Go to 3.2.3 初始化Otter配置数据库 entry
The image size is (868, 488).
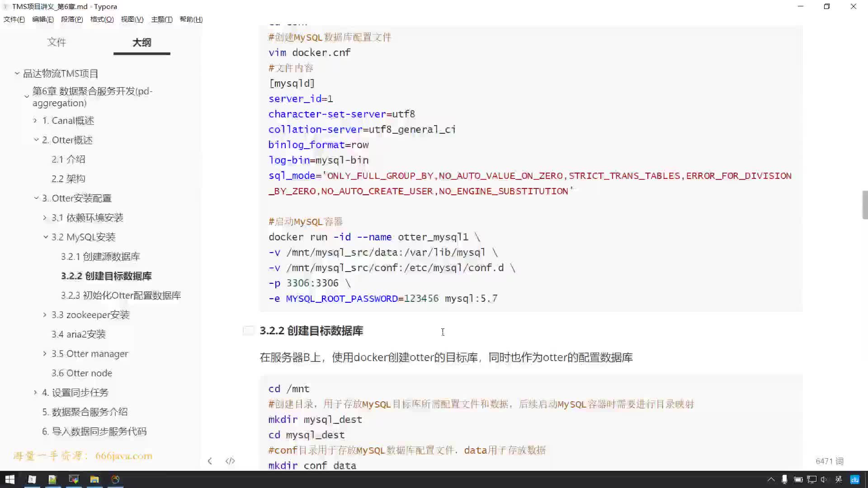point(121,296)
